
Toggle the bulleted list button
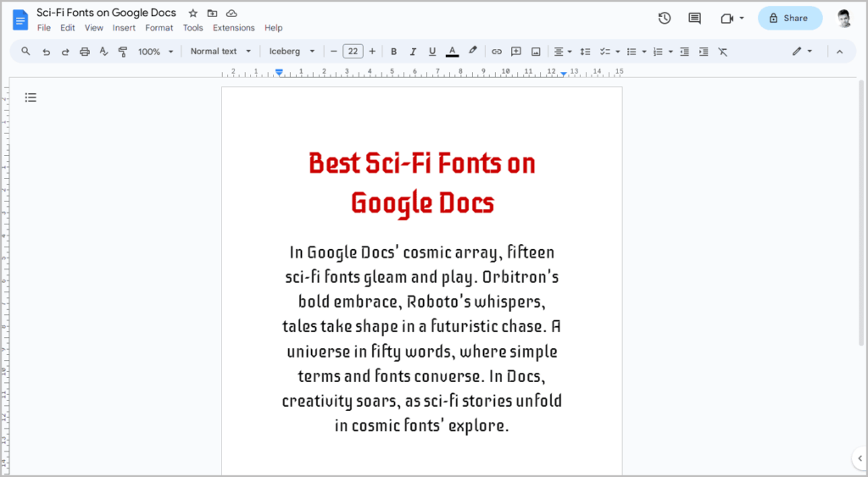pos(631,52)
